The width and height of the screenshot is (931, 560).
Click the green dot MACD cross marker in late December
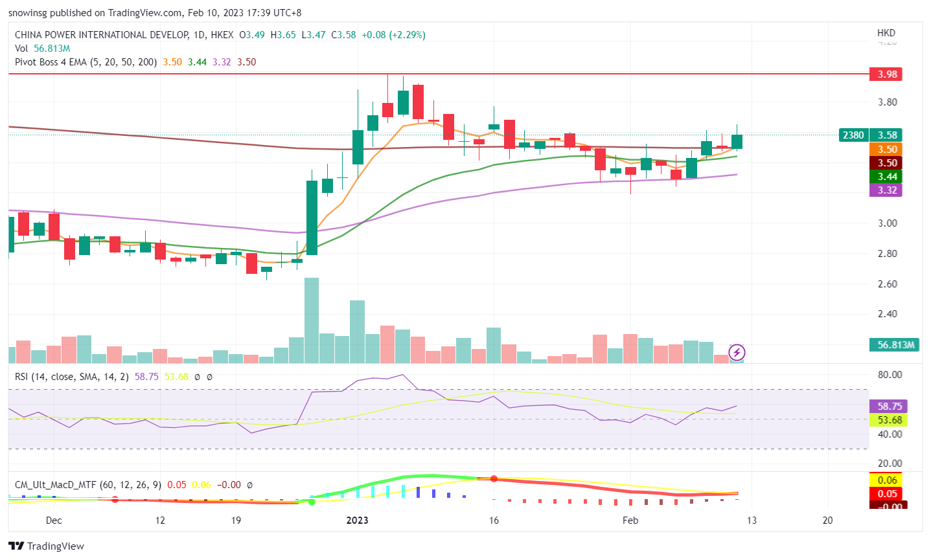tap(312, 502)
